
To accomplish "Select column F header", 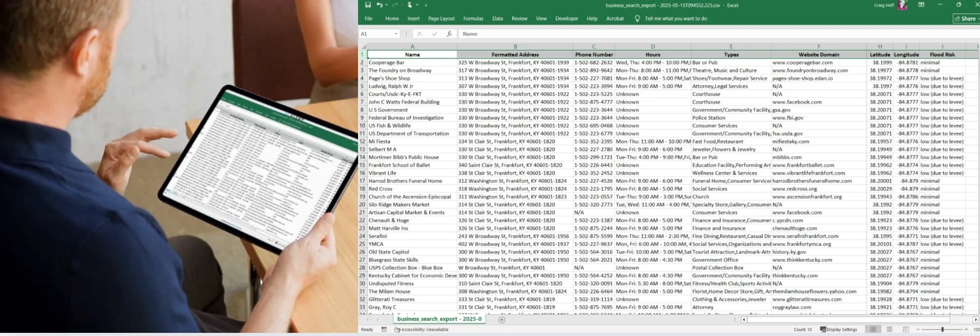I will (x=819, y=46).
